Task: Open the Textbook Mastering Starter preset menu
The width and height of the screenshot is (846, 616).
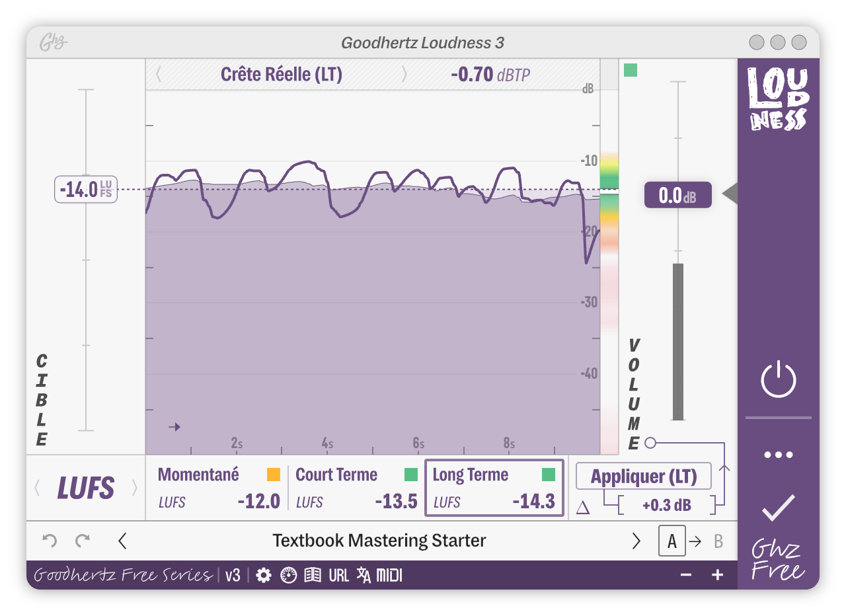Action: (x=379, y=541)
